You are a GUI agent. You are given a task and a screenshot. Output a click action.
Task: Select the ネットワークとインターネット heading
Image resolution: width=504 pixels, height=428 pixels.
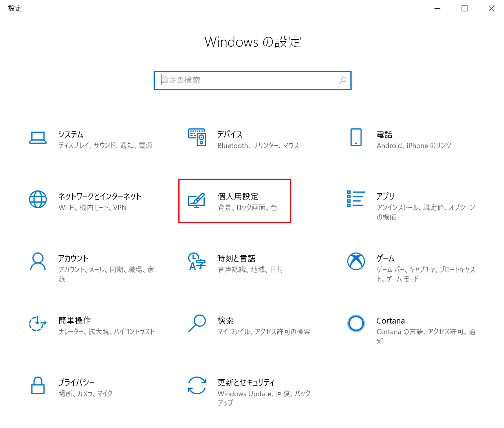click(x=100, y=196)
